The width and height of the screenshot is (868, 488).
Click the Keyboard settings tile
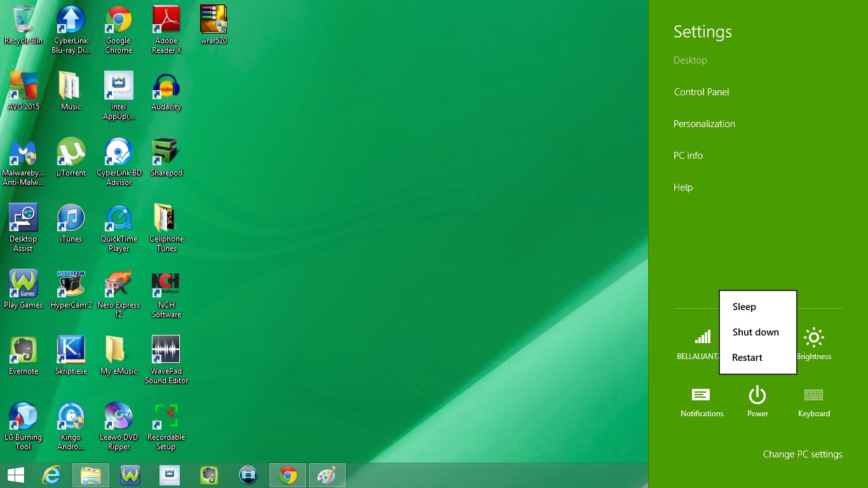click(814, 402)
